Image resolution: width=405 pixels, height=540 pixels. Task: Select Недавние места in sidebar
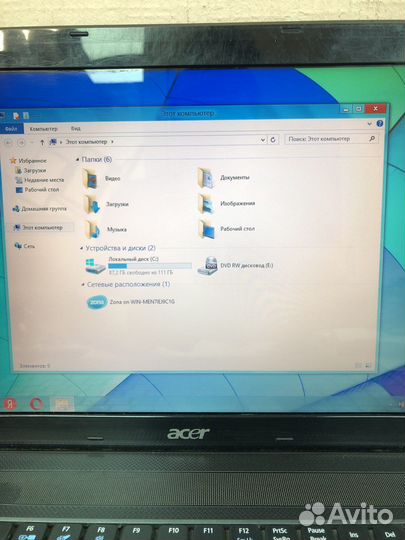click(40, 180)
